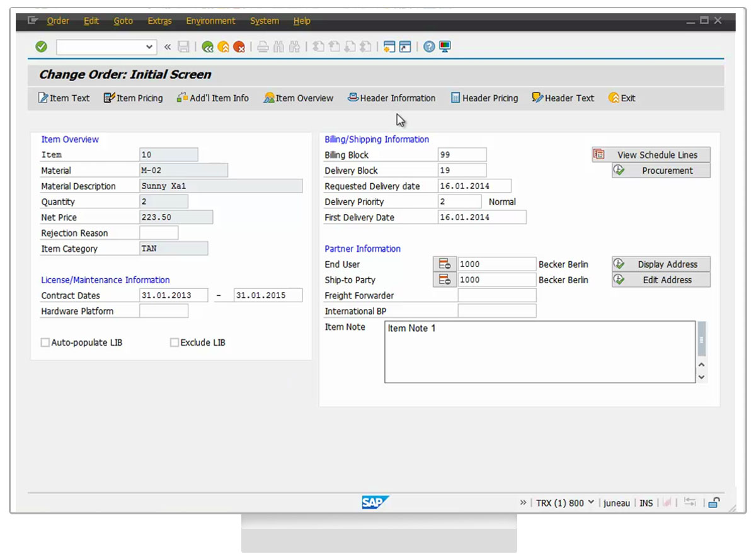Open the Environment menu
756x559 pixels.
210,21
